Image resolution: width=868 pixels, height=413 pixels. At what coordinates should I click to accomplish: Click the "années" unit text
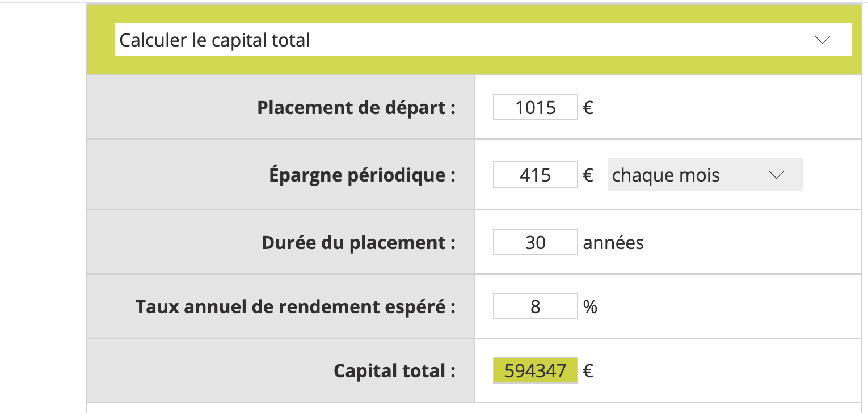[613, 243]
